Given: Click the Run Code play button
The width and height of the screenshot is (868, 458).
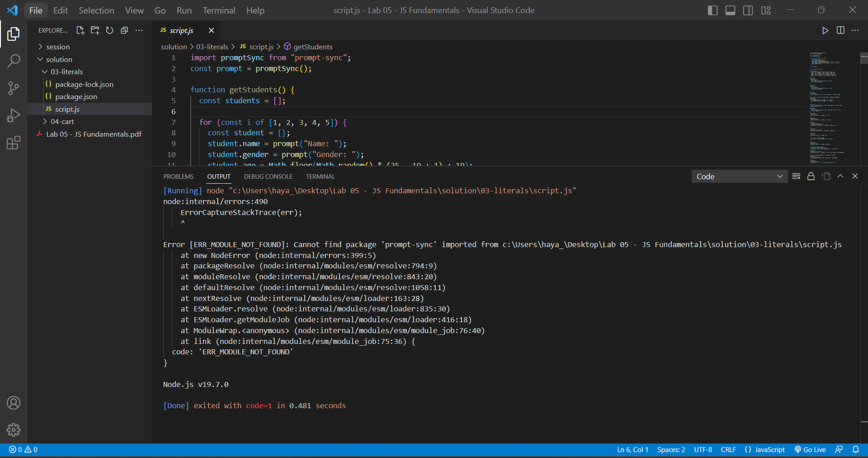Looking at the screenshot, I should (x=825, y=30).
